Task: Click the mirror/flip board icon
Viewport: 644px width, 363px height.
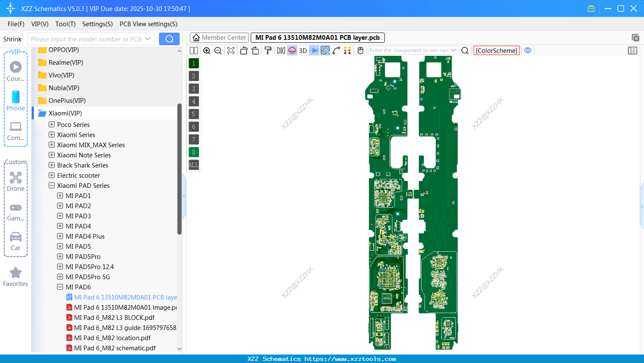Action: (x=281, y=50)
